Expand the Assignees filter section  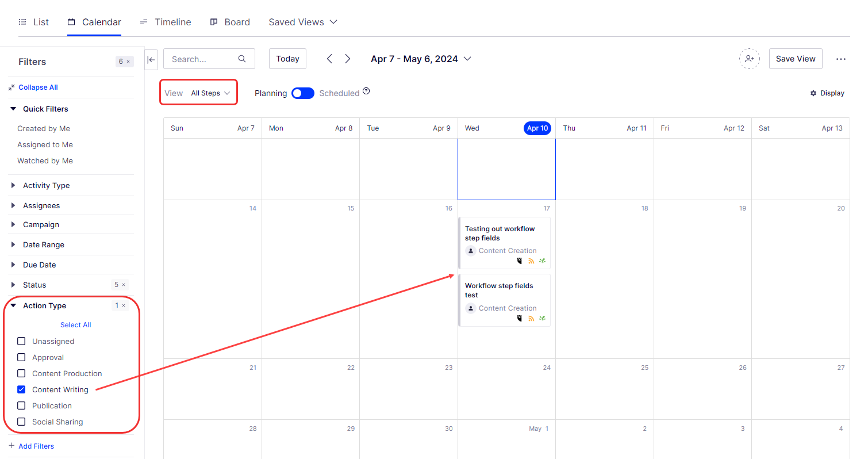pyautogui.click(x=41, y=205)
